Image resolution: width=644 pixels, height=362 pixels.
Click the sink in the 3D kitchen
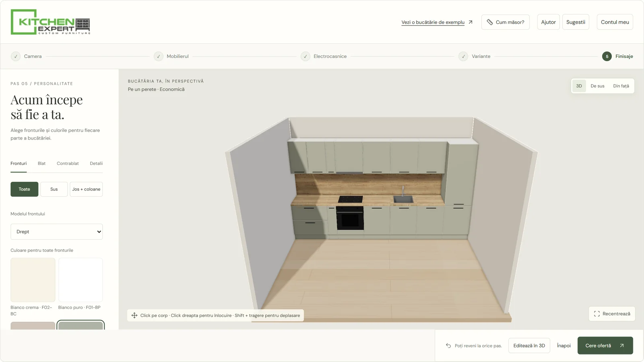(403, 199)
